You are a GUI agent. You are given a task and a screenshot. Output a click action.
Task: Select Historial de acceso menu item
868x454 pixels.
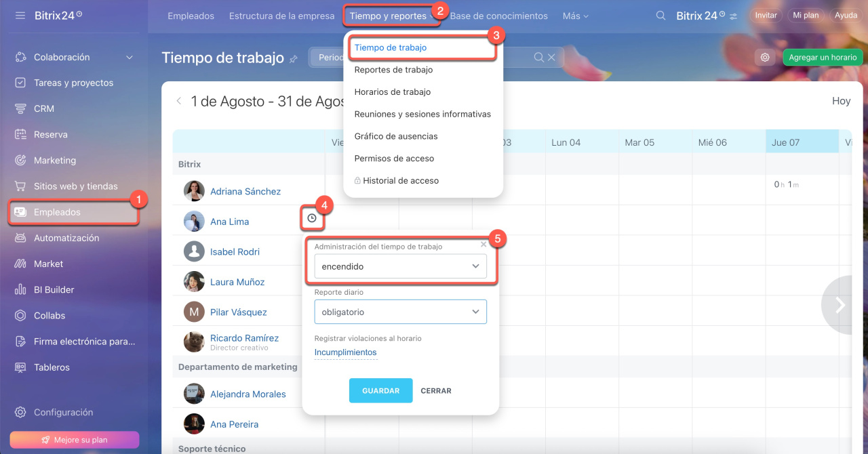click(397, 181)
